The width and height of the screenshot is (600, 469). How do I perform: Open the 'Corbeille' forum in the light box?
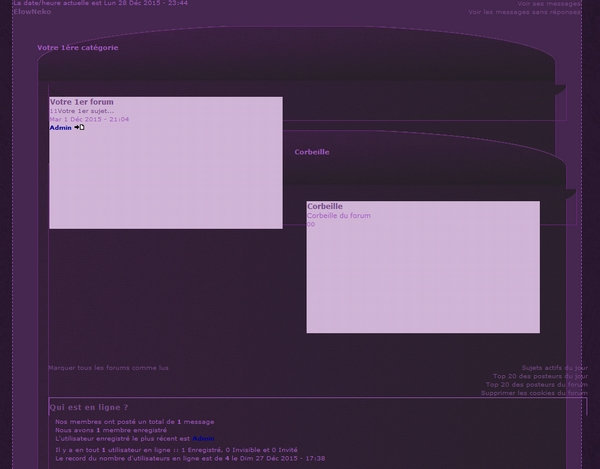click(x=325, y=206)
